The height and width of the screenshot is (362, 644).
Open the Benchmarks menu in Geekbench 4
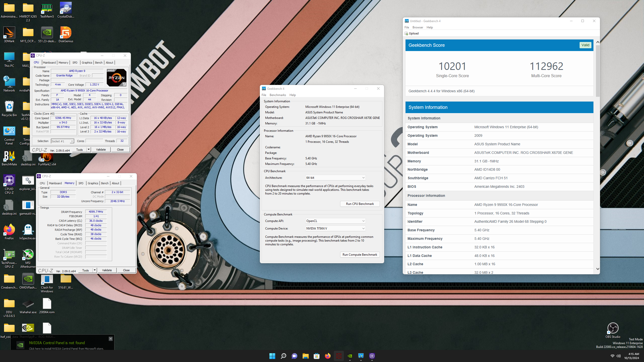click(x=278, y=95)
